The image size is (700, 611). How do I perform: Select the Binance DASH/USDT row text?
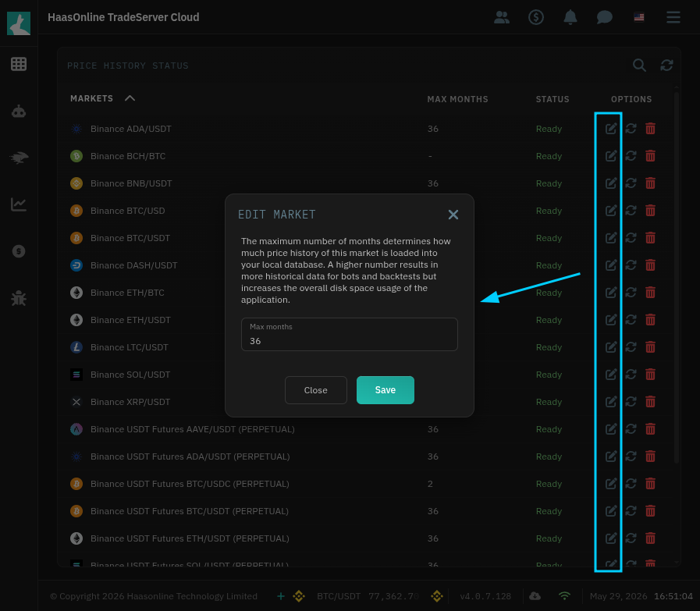[134, 265]
